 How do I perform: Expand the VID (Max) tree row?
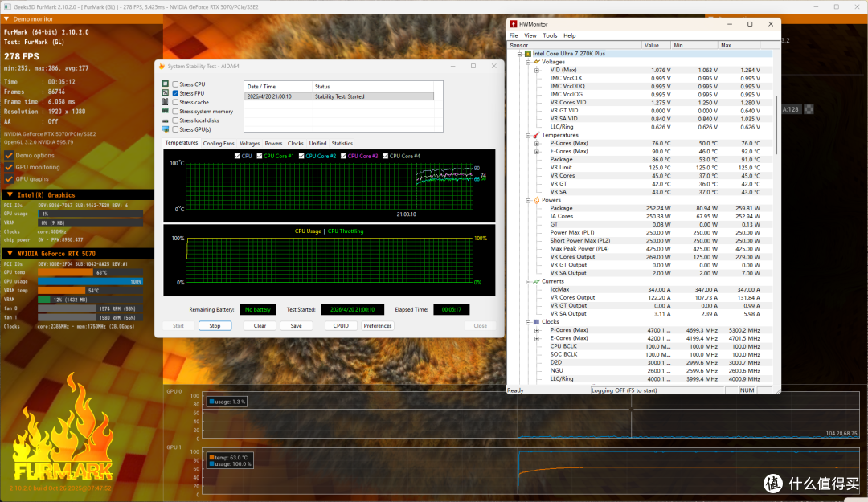point(536,71)
